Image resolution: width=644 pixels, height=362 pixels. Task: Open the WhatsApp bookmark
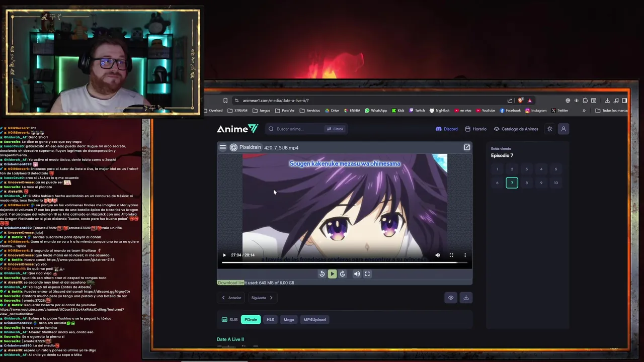point(376,111)
